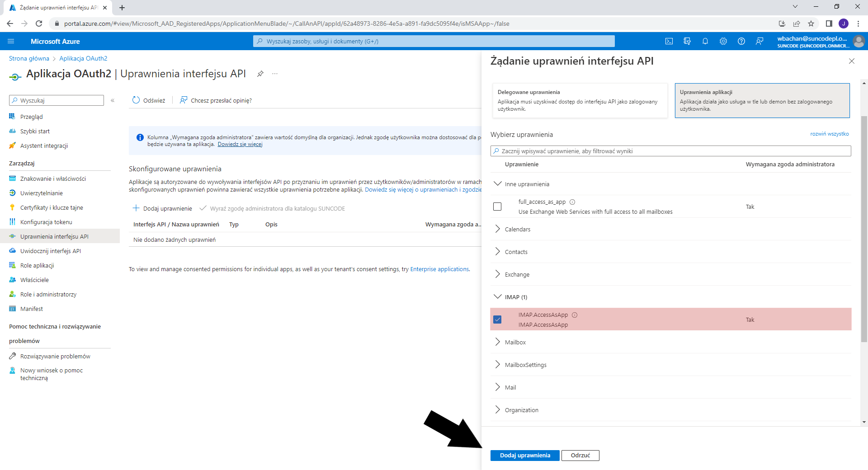Open more options ellipsis next to pin
This screenshot has height=470, width=868.
[275, 74]
